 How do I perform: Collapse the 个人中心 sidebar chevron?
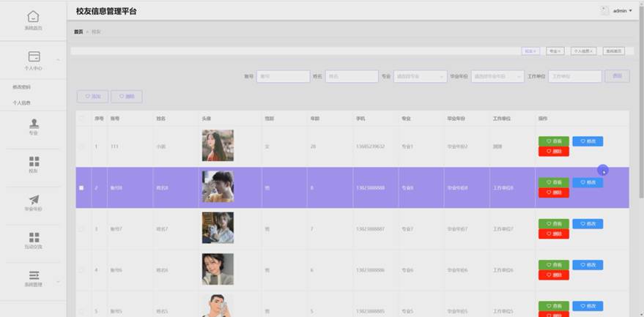pyautogui.click(x=58, y=60)
